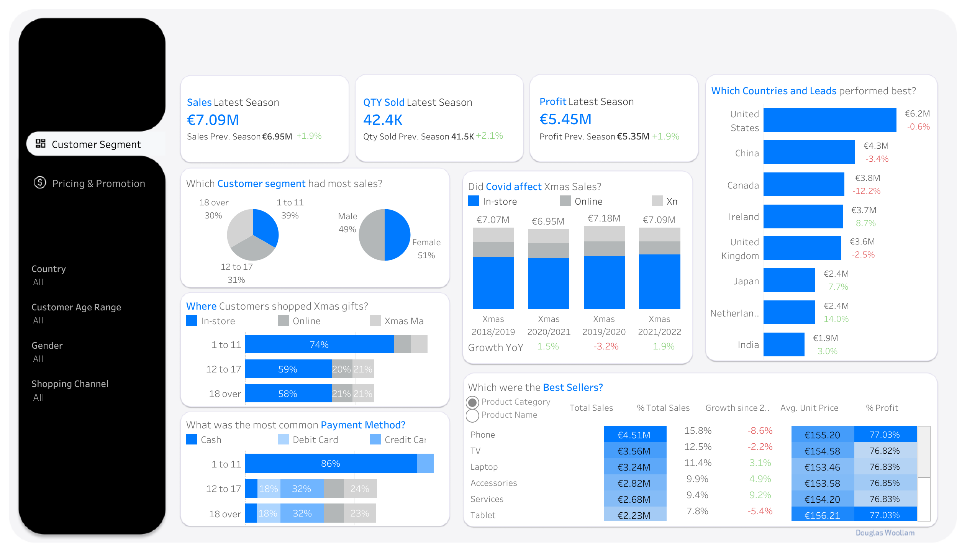Click the Tablet row label

[483, 515]
